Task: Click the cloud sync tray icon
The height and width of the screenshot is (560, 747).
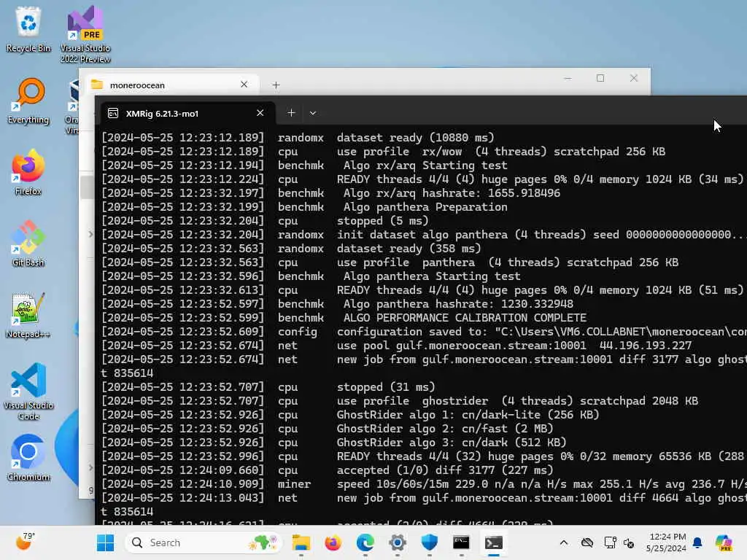Action: coord(587,542)
